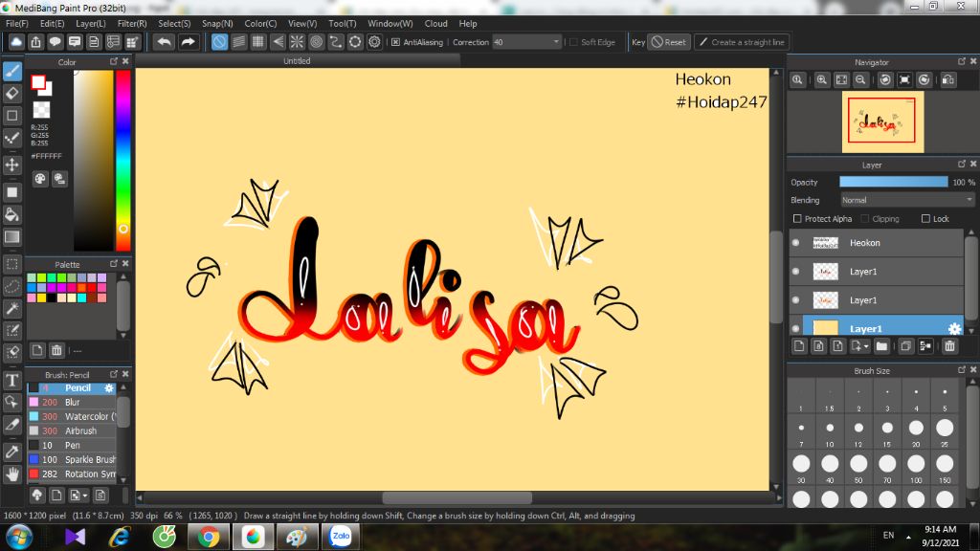980x551 pixels.
Task: Click the Undo arrow
Action: [x=165, y=42]
